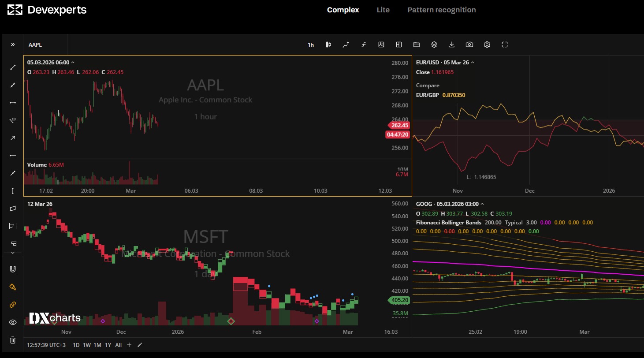644x358 pixels.
Task: Toggle magnet snap mode
Action: click(12, 269)
